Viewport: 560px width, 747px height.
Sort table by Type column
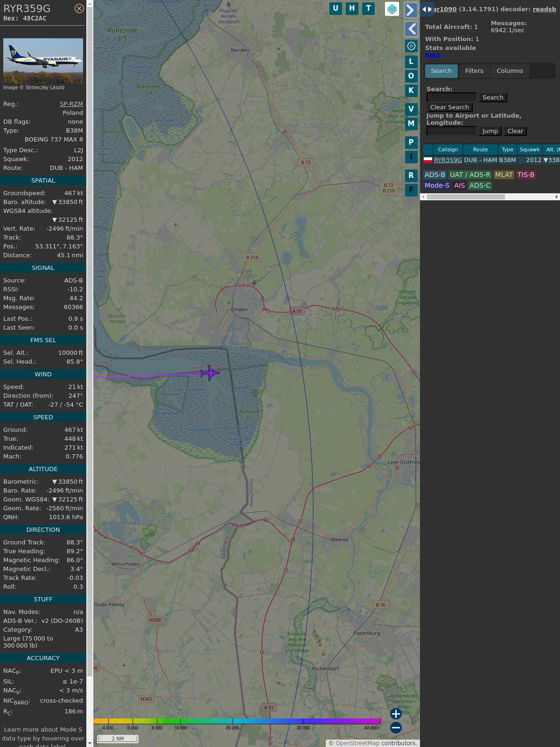click(x=507, y=149)
